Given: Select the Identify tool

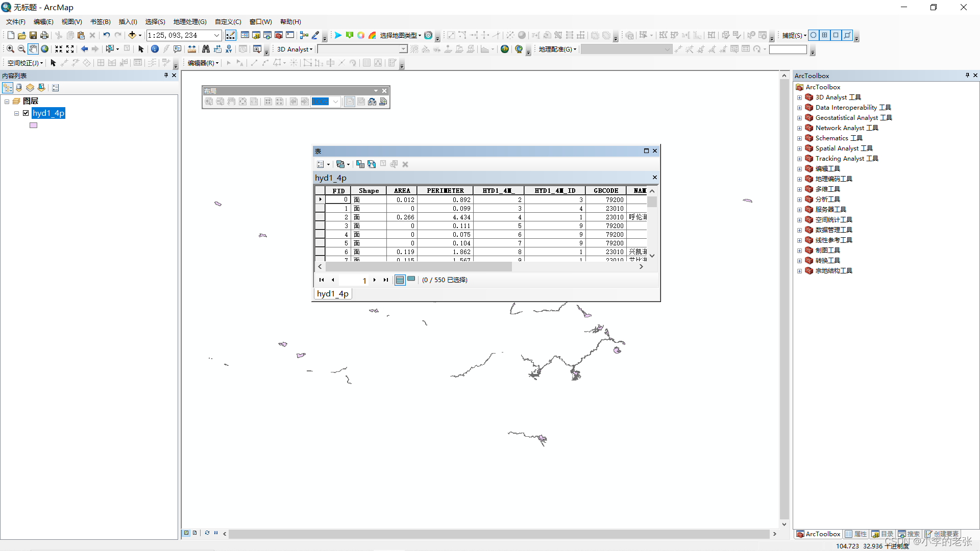Looking at the screenshot, I should (155, 49).
